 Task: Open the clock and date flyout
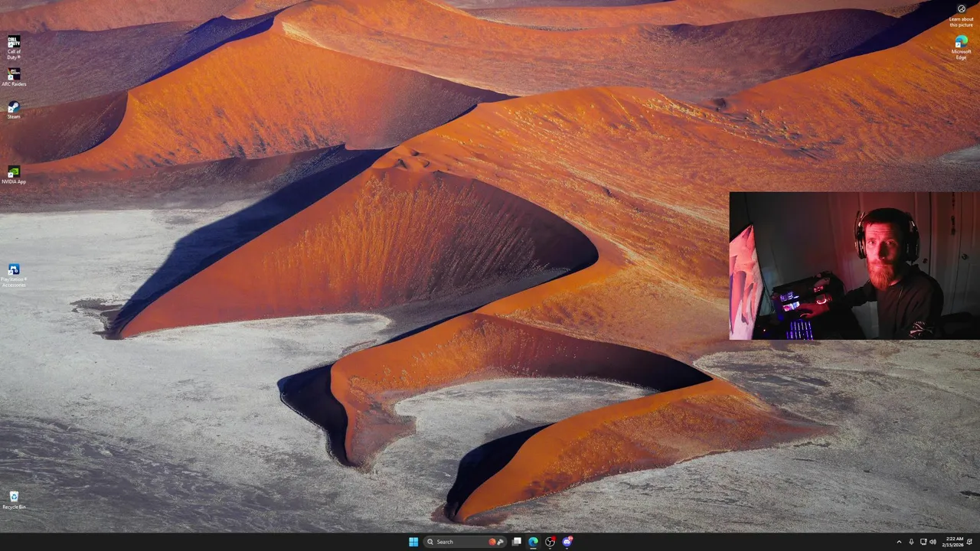[954, 542]
